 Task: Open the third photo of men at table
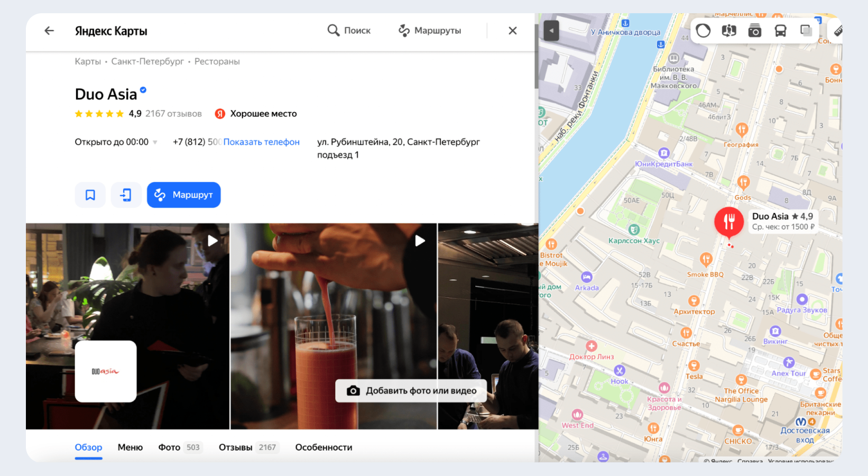(487, 326)
